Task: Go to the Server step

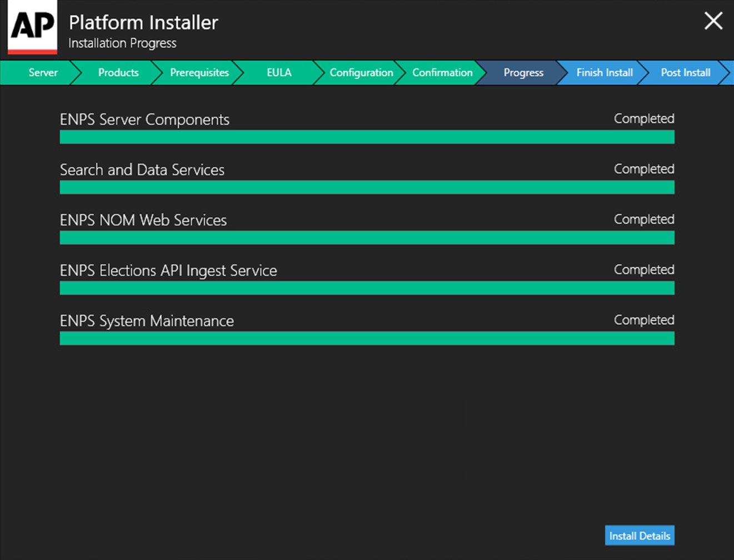Action: 40,73
